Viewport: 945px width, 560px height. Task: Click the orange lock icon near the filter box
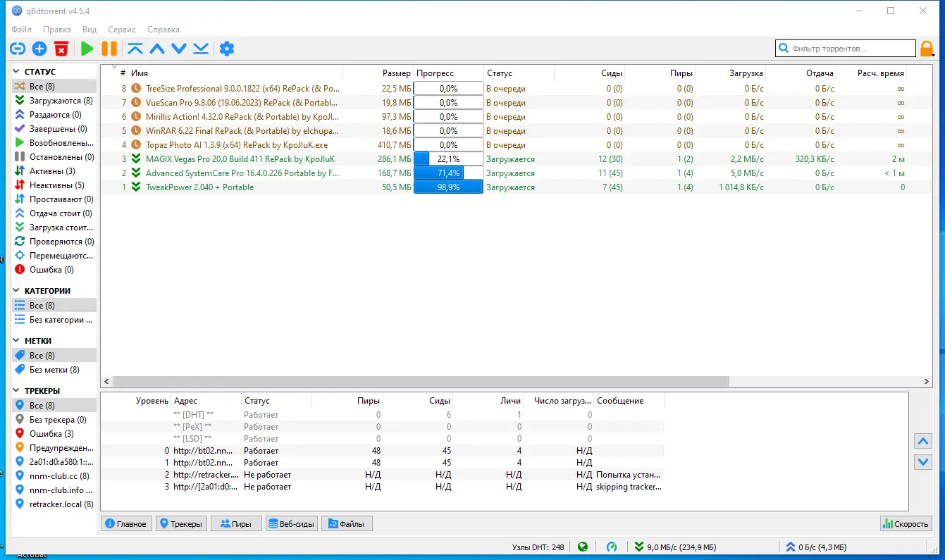(929, 48)
